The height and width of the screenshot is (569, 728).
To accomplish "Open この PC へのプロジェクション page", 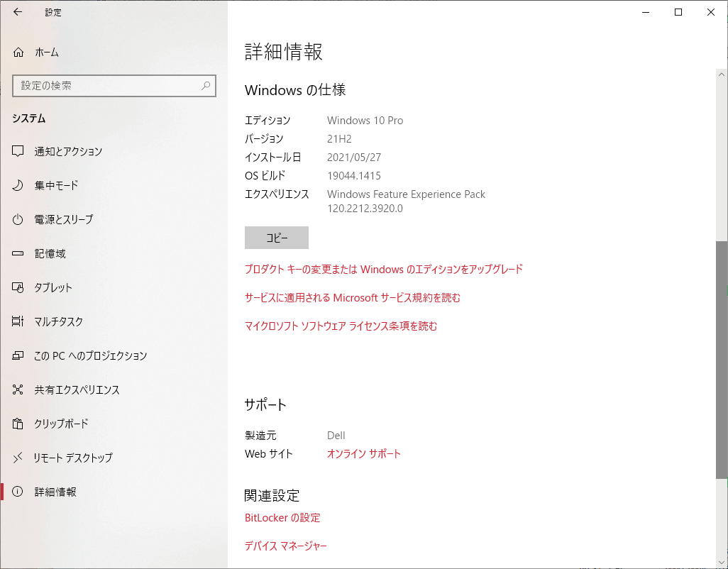I will (x=114, y=355).
